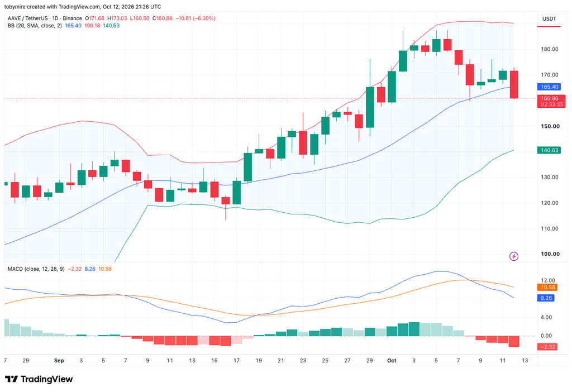Click the last red MACD histogram bar
Viewport: 572px width, 392px height.
click(x=514, y=341)
